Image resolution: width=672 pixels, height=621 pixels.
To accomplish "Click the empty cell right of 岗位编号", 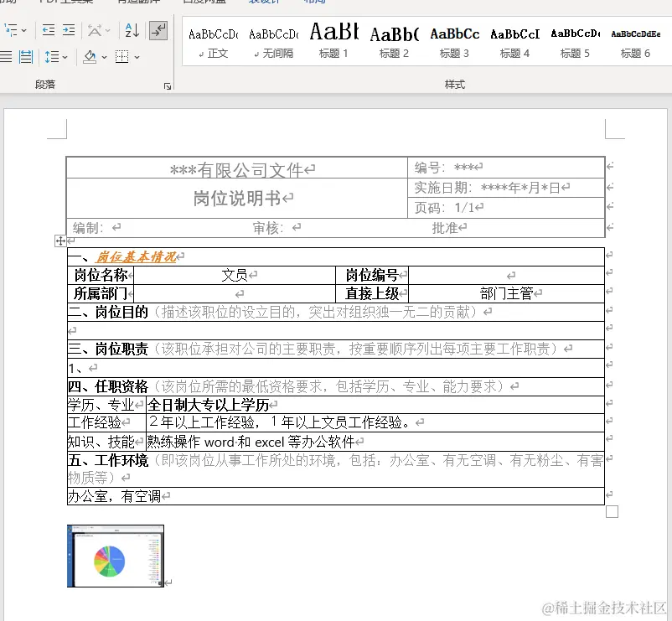I will coord(507,275).
